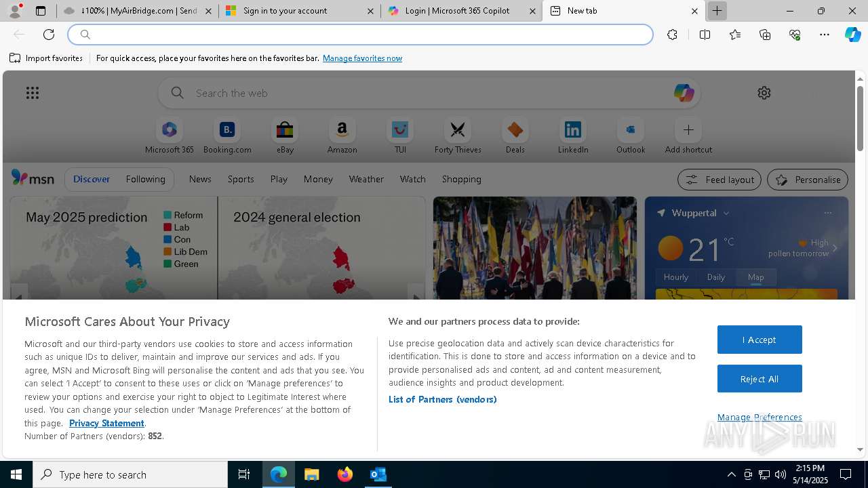
Task: Open File Explorer from taskbar
Action: click(x=312, y=474)
